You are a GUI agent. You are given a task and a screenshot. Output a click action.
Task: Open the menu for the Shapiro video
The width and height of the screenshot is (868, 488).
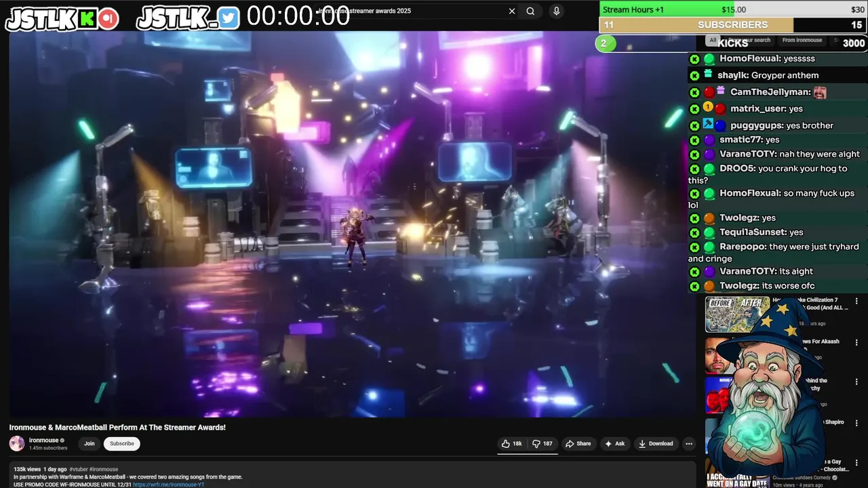tap(856, 423)
